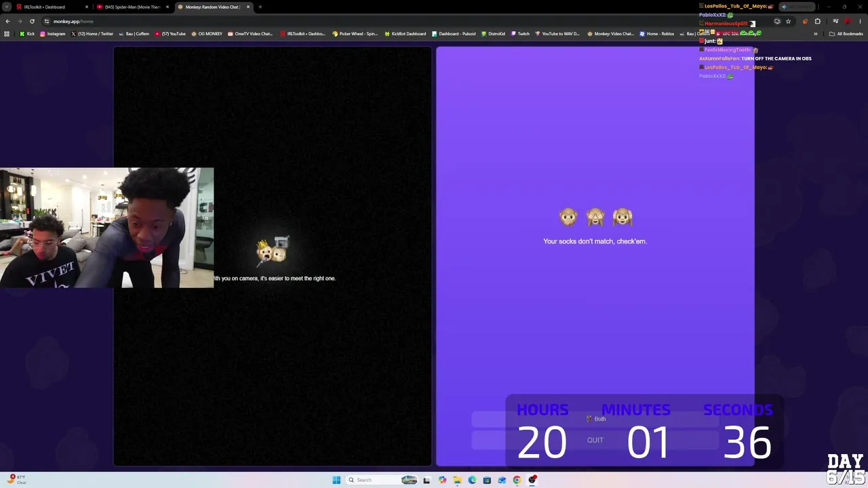Switch to the Spider-Man YouTube tab

tap(133, 7)
